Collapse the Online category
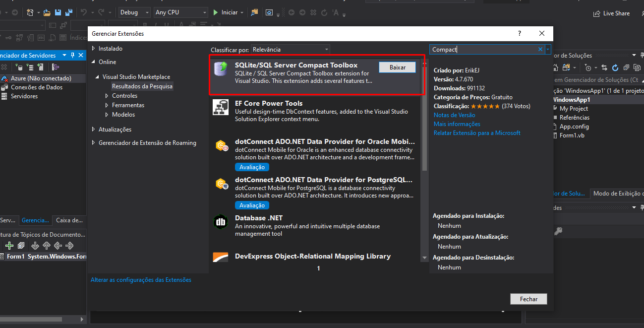This screenshot has width=644, height=328. tap(94, 62)
